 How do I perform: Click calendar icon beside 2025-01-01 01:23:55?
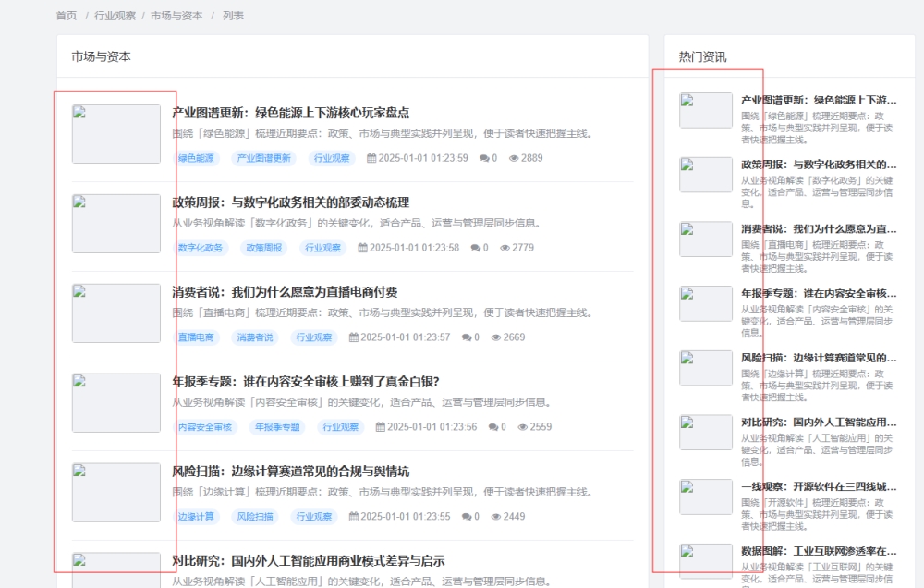[x=354, y=517]
